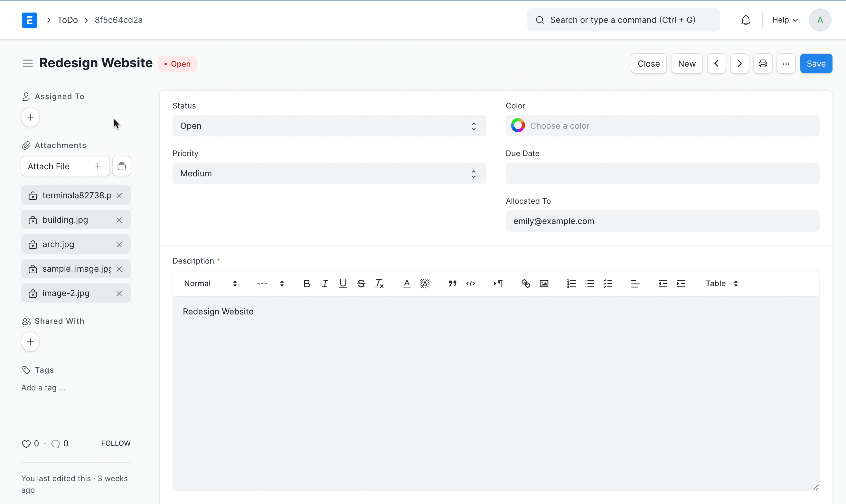Remove building.jpg attachment
846x504 pixels.
pos(119,220)
